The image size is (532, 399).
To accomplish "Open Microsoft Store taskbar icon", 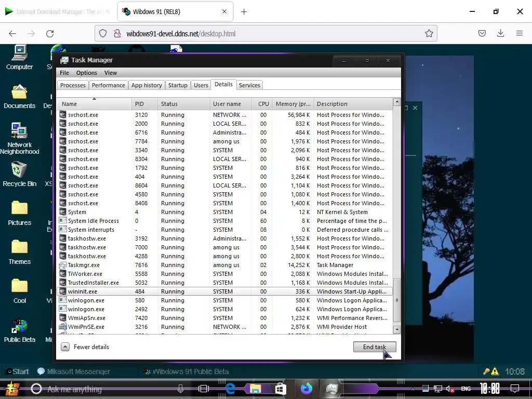I will (281, 388).
